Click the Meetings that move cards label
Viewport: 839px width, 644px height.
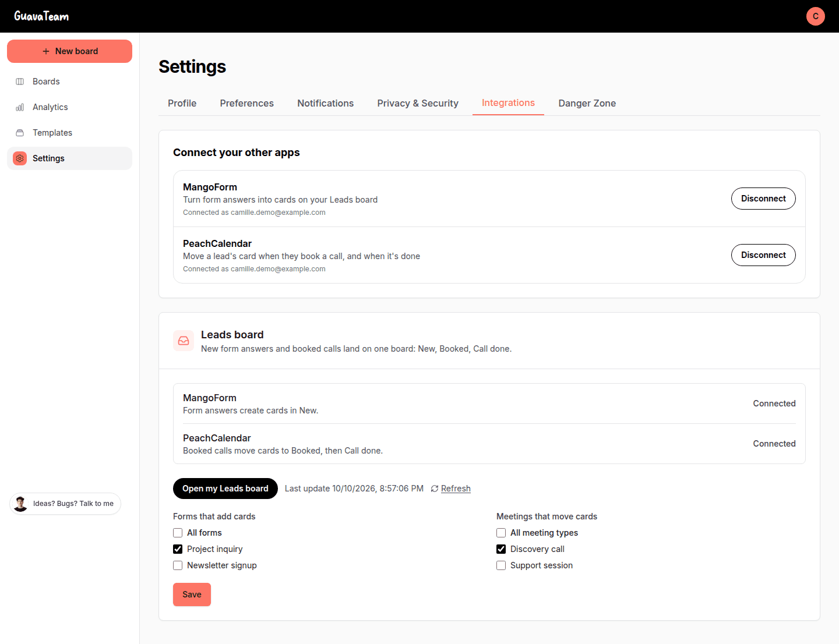point(547,516)
